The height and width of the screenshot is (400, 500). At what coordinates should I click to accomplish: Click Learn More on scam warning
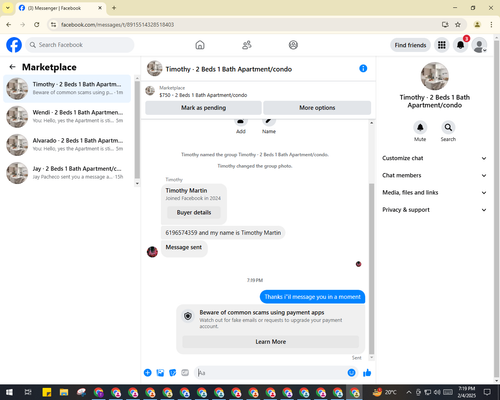pos(270,342)
